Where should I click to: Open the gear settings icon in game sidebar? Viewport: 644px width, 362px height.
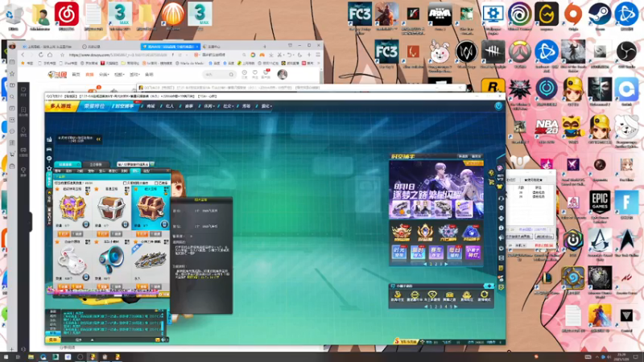coord(501,208)
